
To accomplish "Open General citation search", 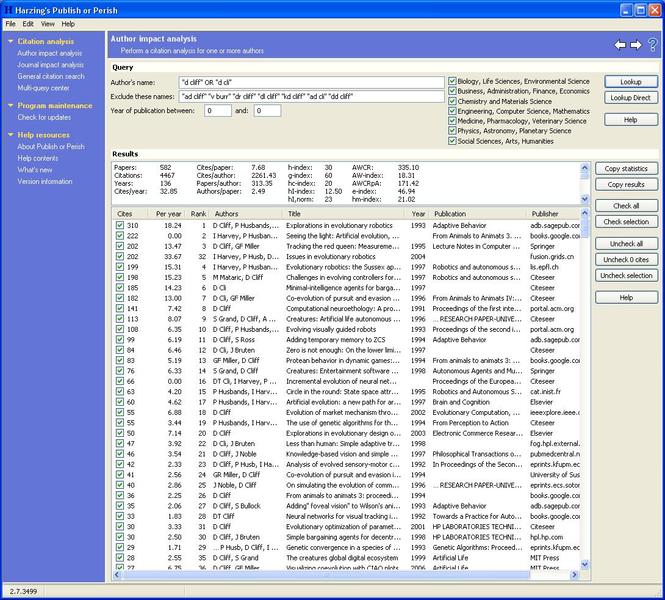I will pyautogui.click(x=51, y=76).
